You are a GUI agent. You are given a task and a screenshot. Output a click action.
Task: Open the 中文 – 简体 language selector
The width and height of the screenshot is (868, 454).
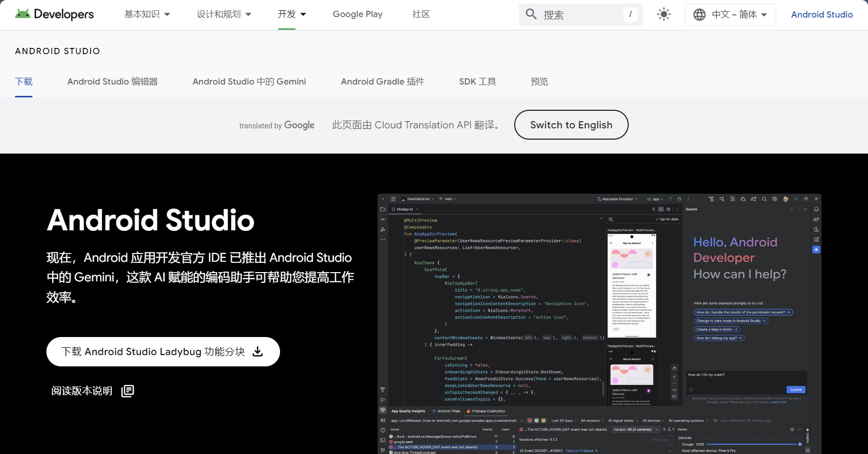point(730,14)
